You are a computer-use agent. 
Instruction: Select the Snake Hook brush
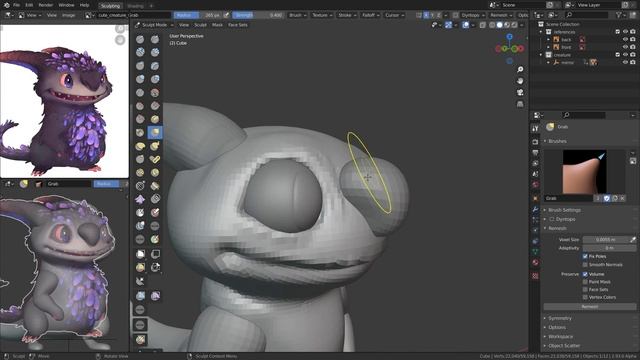(x=155, y=146)
